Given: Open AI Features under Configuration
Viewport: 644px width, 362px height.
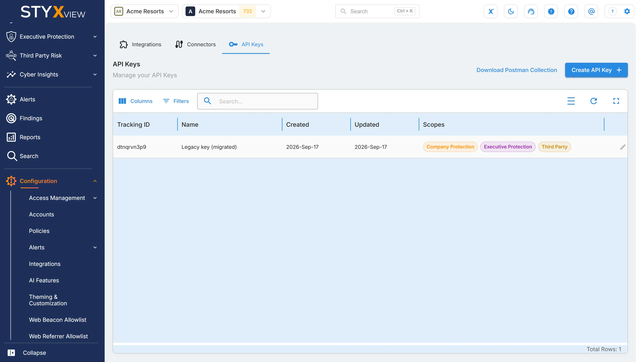Looking at the screenshot, I should (44, 280).
